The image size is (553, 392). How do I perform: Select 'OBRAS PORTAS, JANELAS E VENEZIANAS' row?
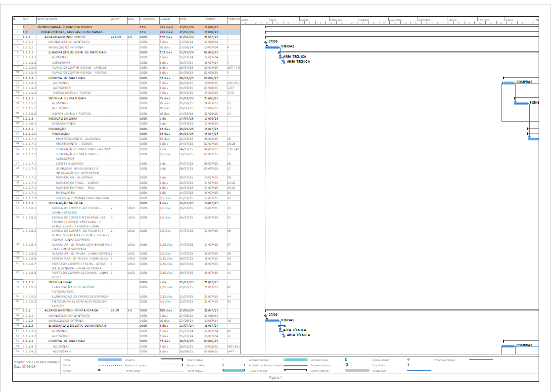click(x=75, y=32)
